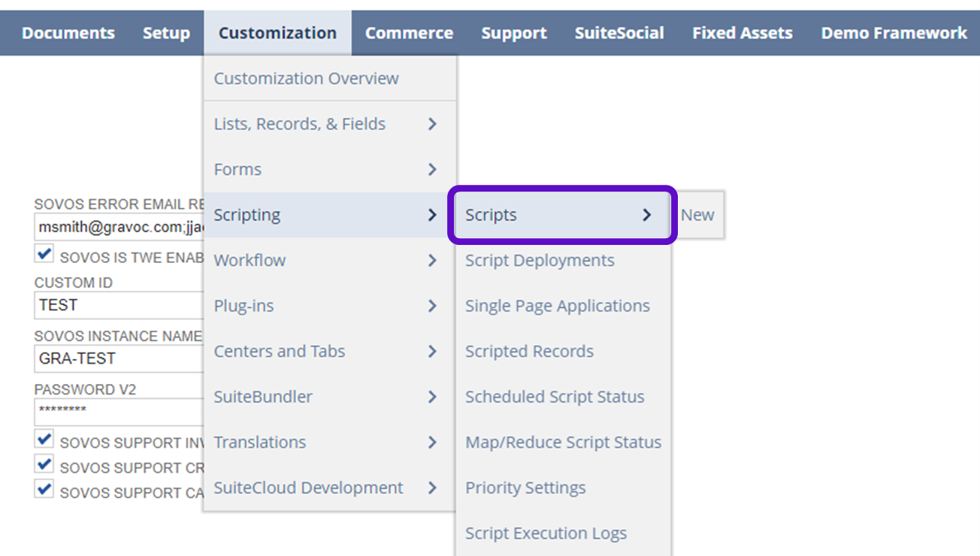The height and width of the screenshot is (556, 980).
Task: Click the Fixed Assets menu item
Action: click(x=742, y=33)
